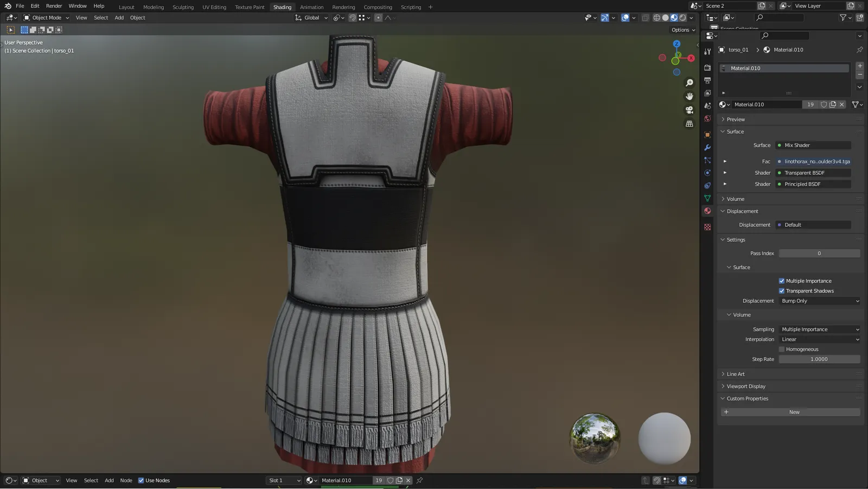Switch to wireframe viewport shading
This screenshot has height=489, width=868.
pos(657,18)
